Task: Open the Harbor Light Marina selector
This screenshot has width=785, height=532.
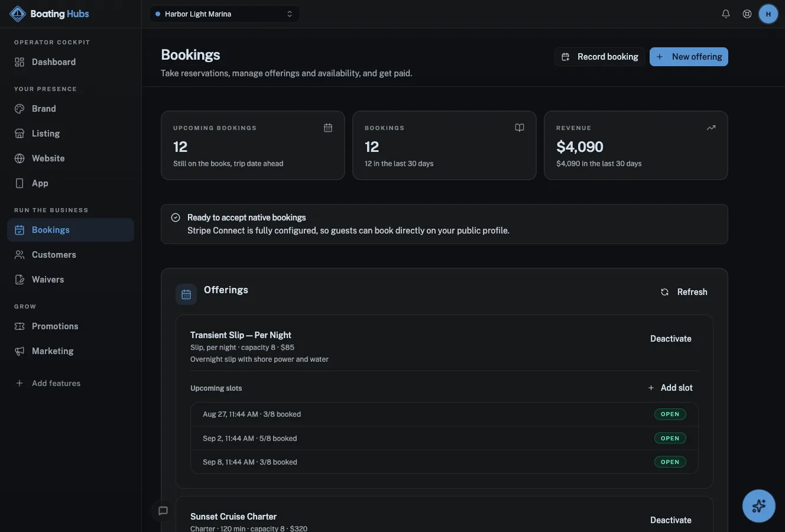Action: tap(225, 14)
